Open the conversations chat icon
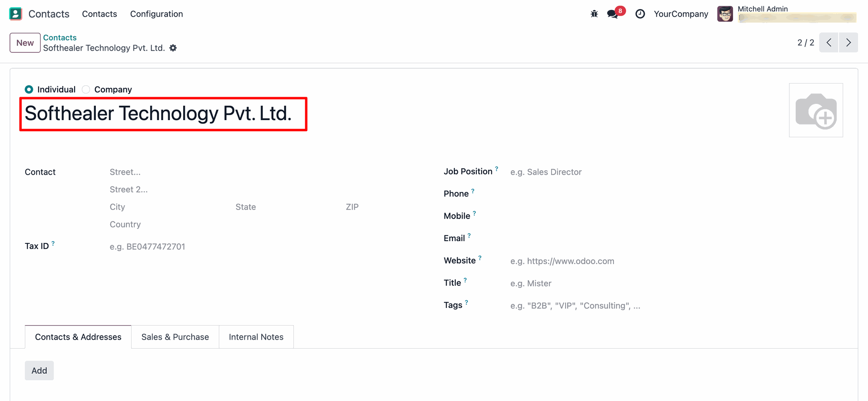868x401 pixels. [x=613, y=14]
